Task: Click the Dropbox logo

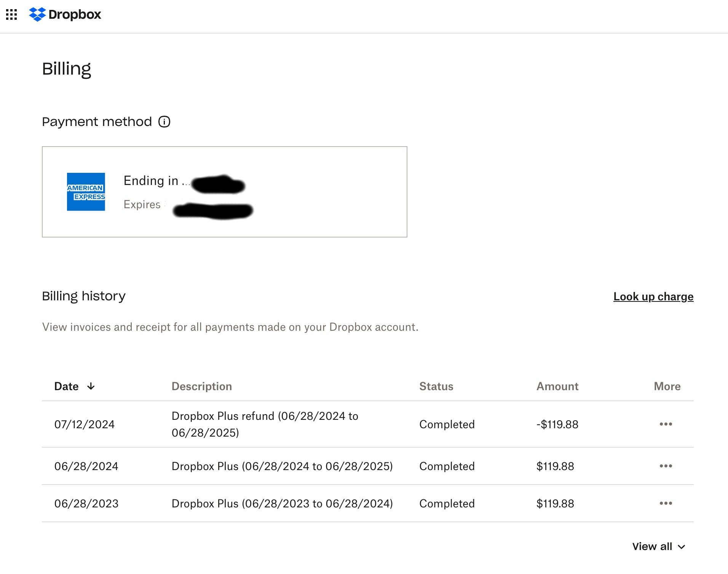Action: point(65,14)
